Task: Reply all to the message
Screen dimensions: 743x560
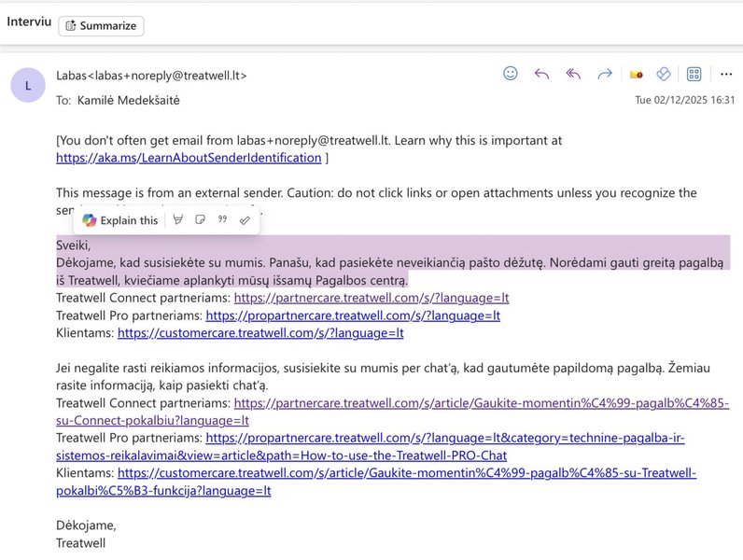Action: [573, 74]
